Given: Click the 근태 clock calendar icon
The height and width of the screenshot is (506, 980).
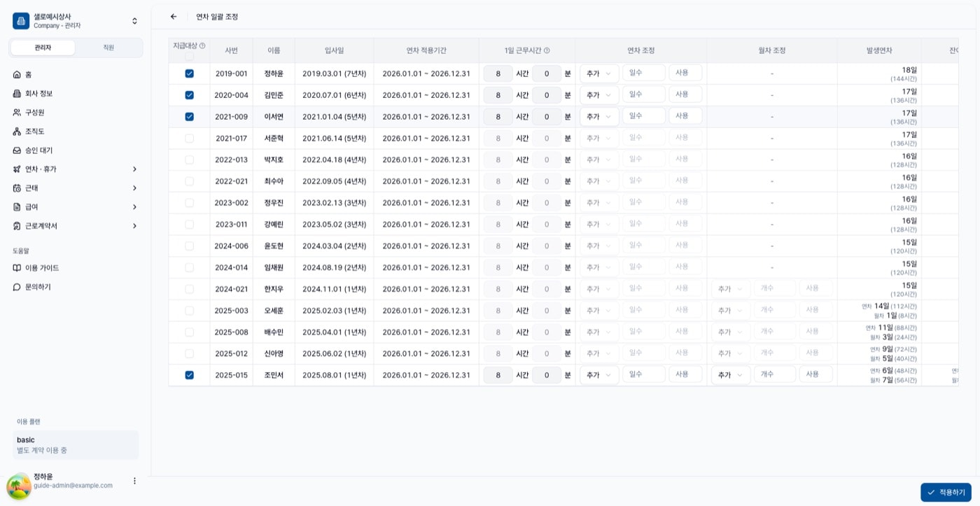Looking at the screenshot, I should 17,188.
